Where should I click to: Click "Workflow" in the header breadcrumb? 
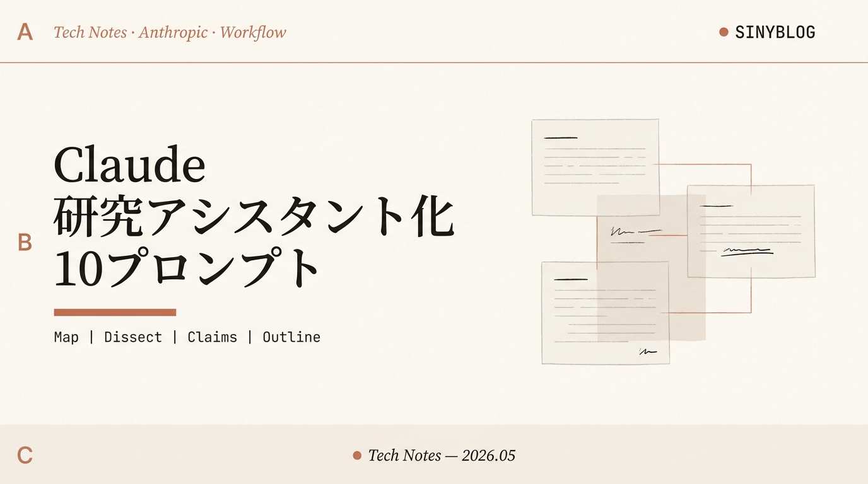[253, 32]
